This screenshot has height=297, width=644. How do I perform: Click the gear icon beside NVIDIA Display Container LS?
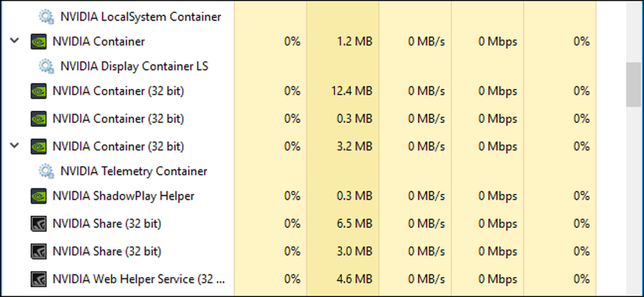[x=46, y=66]
